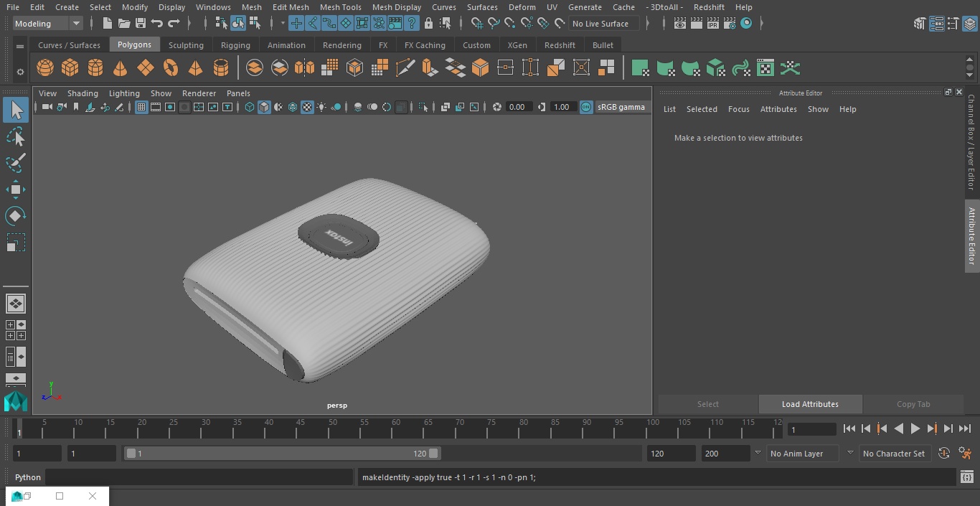Open the Render View window icon
Screen dimensions: 980x506
[x=680, y=24]
